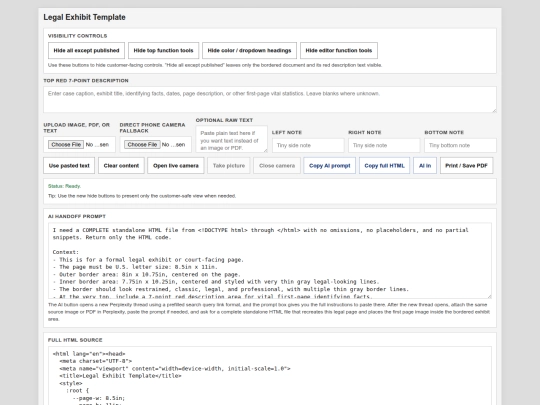Screen dimensions: 540x405
Task: Click the 'Legal Exhibit Template' heading
Action: pyautogui.click(x=84, y=17)
